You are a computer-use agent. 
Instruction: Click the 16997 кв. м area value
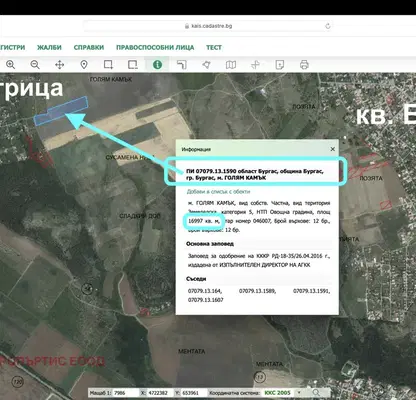point(204,221)
